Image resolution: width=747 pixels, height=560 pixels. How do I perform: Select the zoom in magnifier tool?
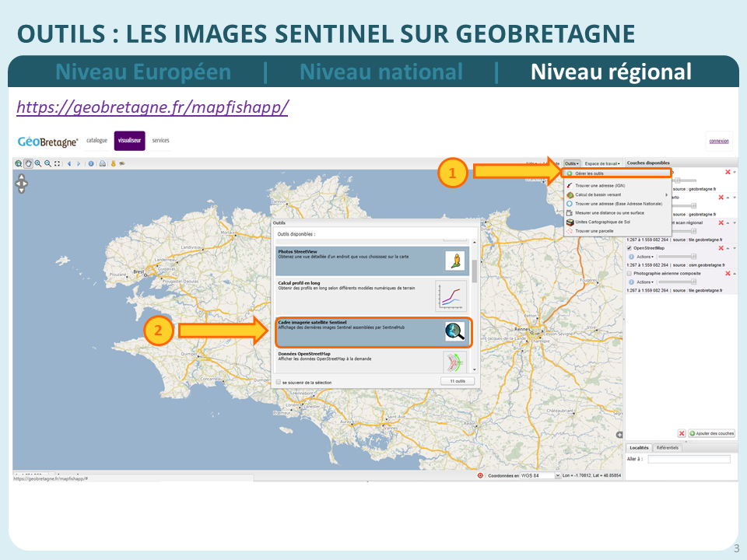tap(37, 164)
